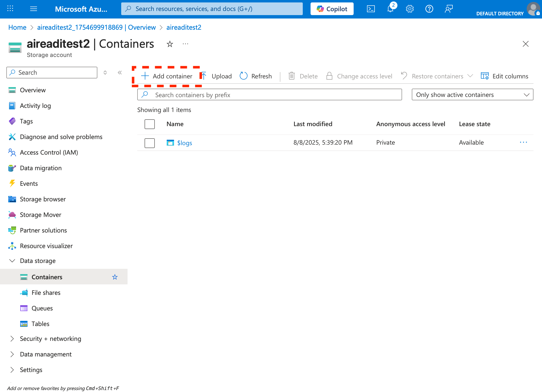Viewport: 542px width, 392px height.
Task: Click the Search containers by prefix field
Action: tap(269, 95)
